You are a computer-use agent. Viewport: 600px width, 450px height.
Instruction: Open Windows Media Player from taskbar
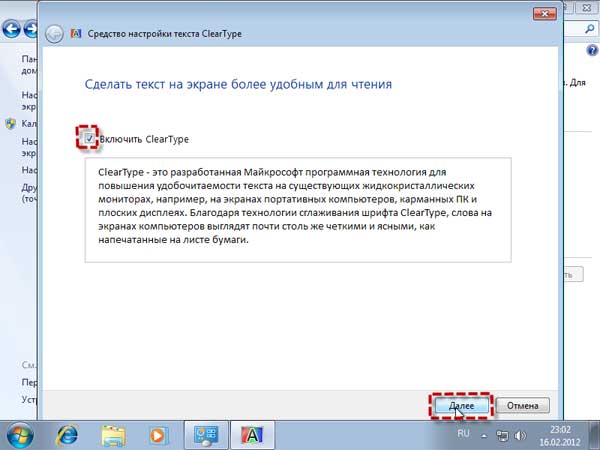coord(158,435)
